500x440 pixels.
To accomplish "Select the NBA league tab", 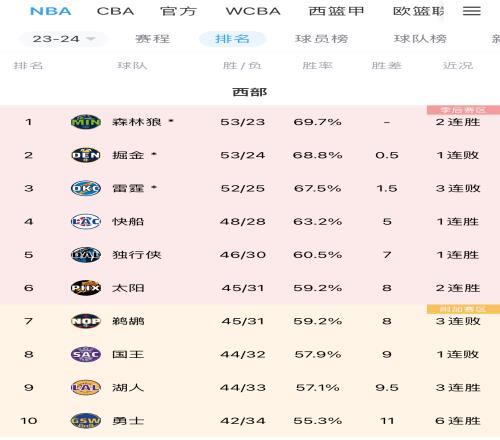I will point(51,11).
